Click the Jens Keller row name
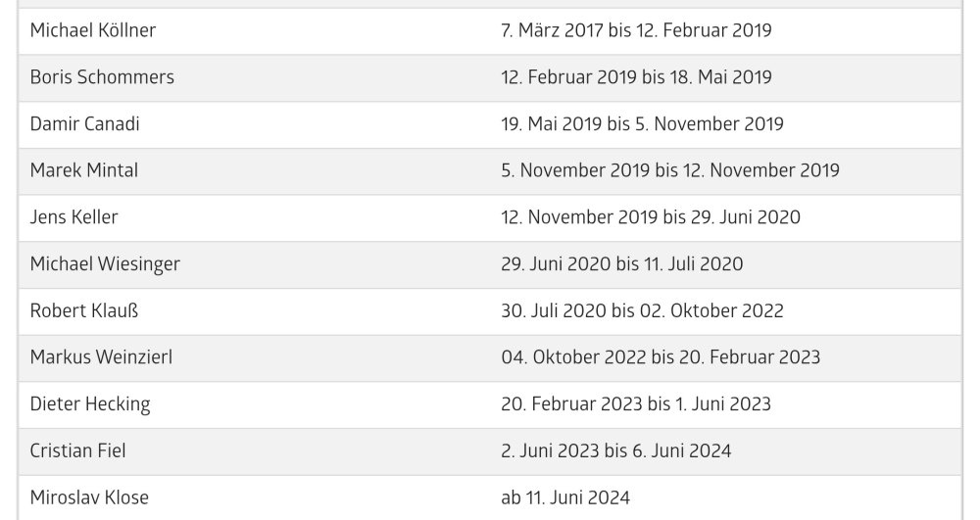This screenshot has width=980, height=520. [73, 217]
